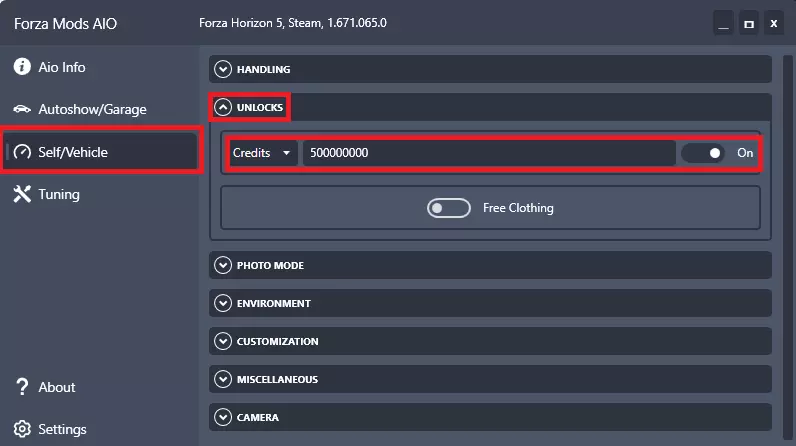796x446 pixels.
Task: Click the question mark About icon
Action: click(22, 387)
